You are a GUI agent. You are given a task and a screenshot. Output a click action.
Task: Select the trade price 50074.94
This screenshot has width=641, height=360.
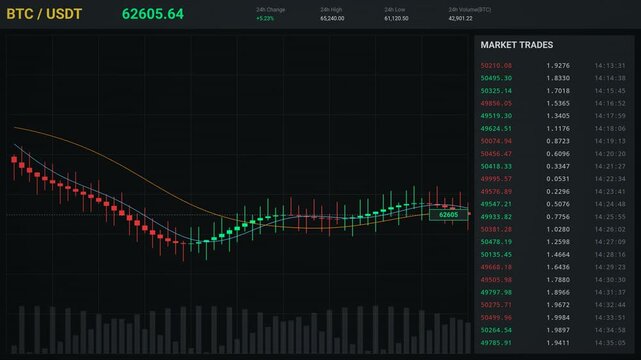[496, 141]
